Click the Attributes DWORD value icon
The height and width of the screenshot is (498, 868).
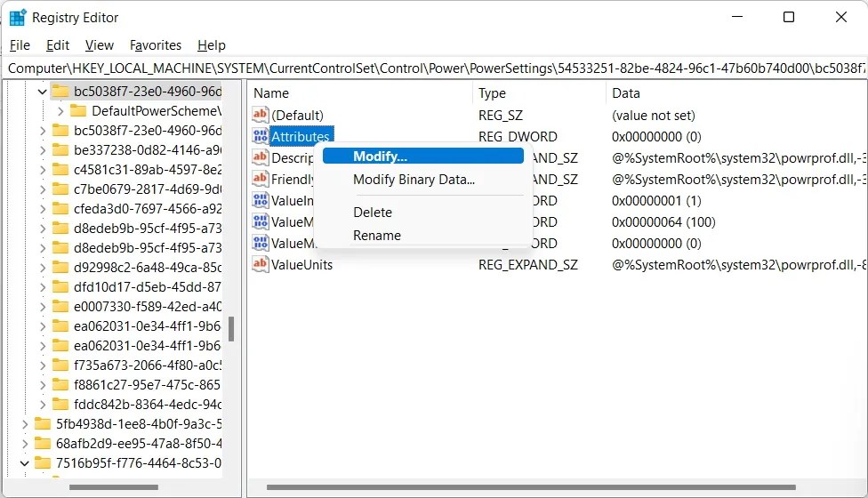coord(261,136)
